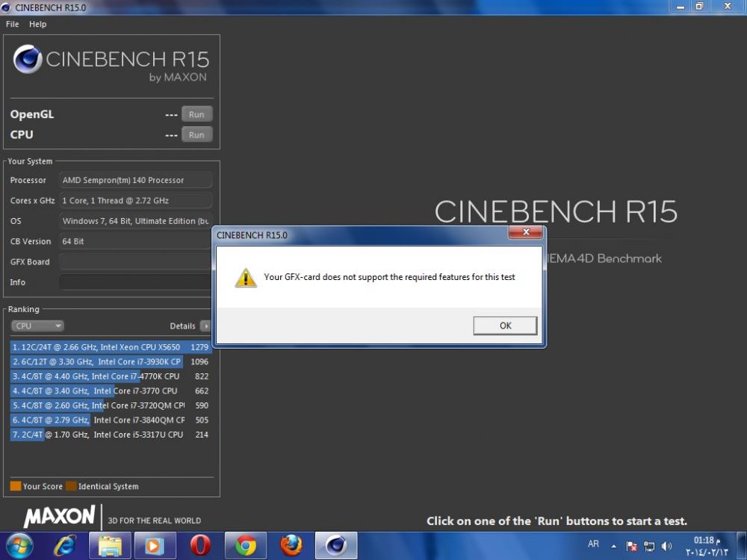The height and width of the screenshot is (560, 747).
Task: Select the Intel Core i7-3930K ranking row
Action: 110,362
